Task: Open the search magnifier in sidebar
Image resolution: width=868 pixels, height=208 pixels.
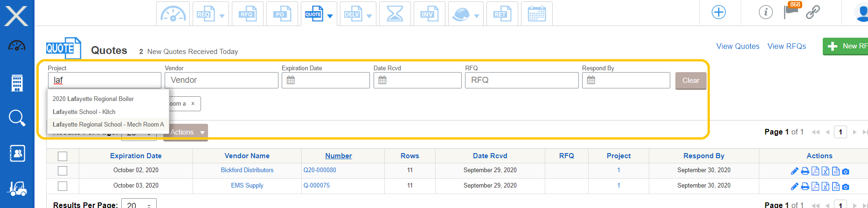Action: coord(17,118)
